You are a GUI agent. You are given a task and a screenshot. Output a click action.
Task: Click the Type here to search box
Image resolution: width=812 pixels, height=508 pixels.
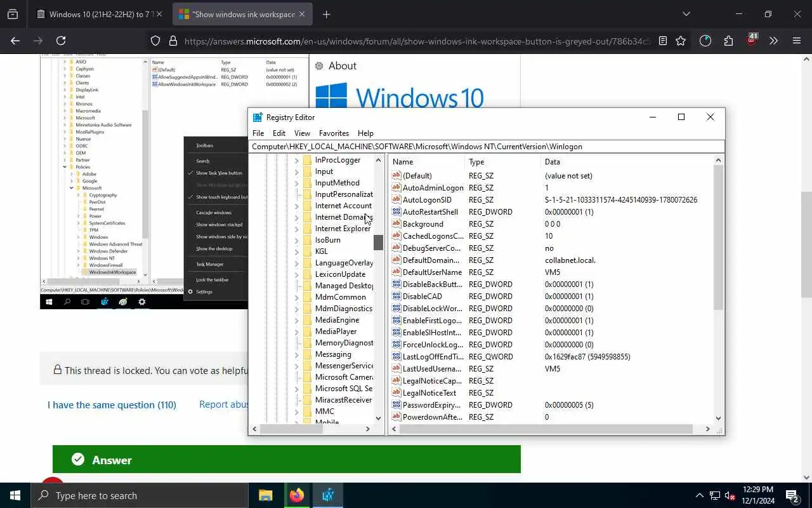(140, 495)
